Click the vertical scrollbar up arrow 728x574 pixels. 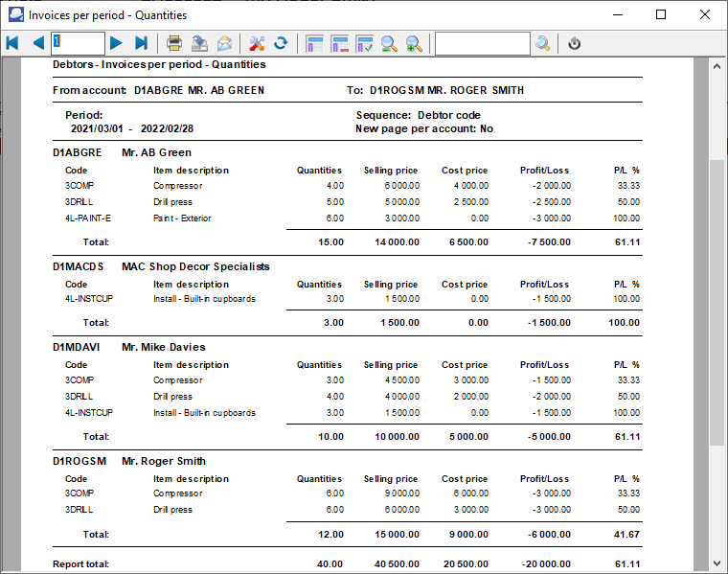[717, 66]
